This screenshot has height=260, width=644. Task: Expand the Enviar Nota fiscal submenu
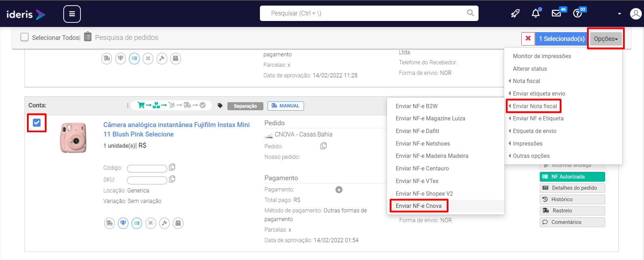(535, 106)
